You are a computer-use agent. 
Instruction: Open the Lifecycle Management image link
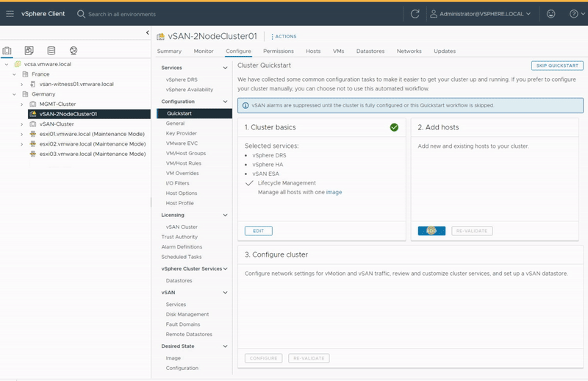[334, 192]
